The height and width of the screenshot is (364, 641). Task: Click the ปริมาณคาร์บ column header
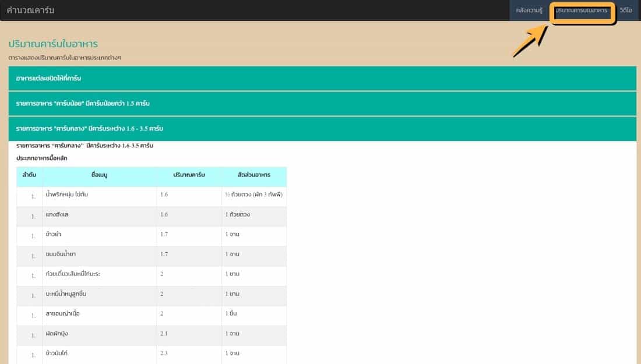click(189, 175)
